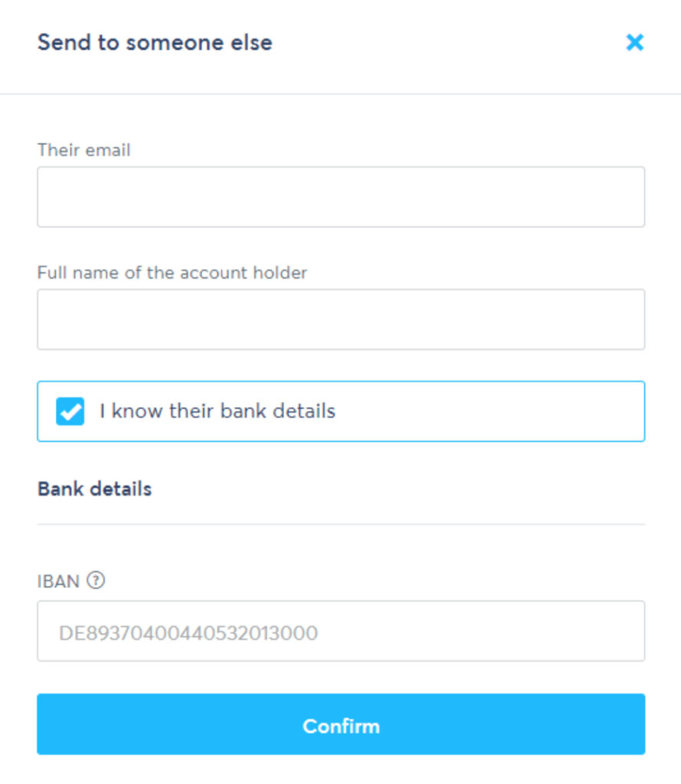Click the white checkmark inside the checkbox

[x=70, y=413]
